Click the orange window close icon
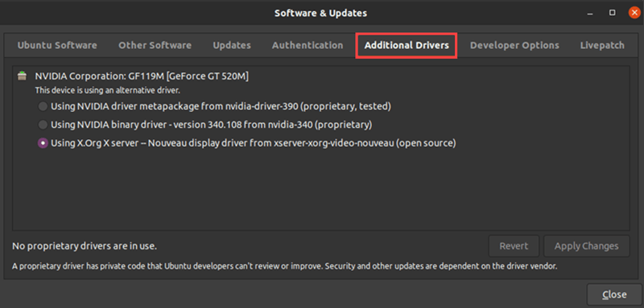644x308 pixels. [634, 13]
